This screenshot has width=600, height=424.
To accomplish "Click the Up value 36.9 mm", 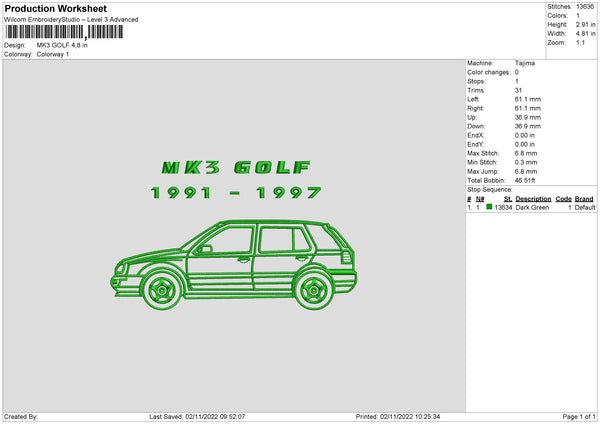I will 528,117.
